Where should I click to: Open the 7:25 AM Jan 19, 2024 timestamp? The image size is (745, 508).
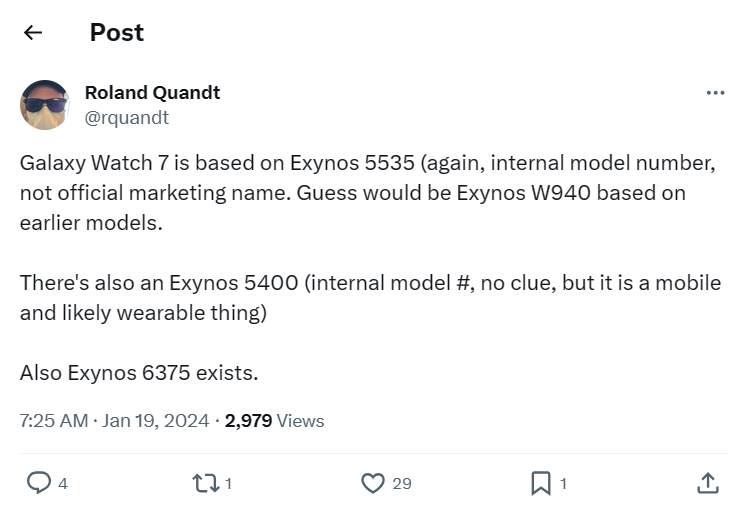click(x=114, y=421)
